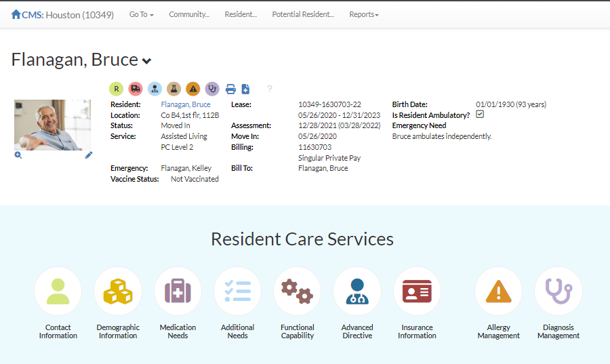Click the lease number 10349-1630703-22
The image size is (610, 364).
[x=329, y=104]
